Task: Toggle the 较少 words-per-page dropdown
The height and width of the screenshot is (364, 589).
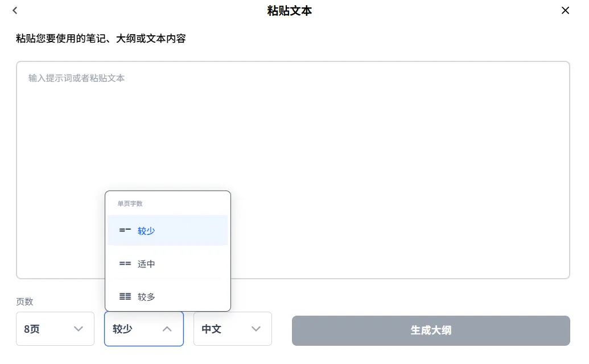Action: point(143,329)
